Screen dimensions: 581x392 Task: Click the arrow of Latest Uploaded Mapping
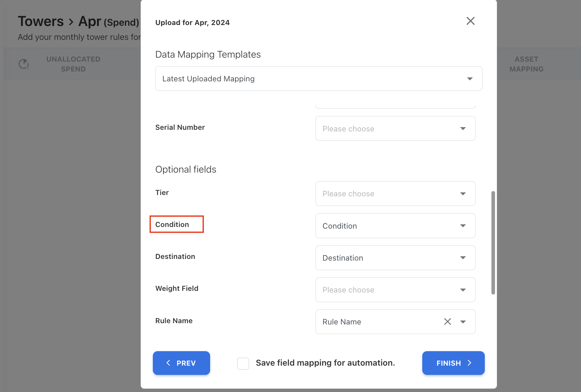click(x=470, y=79)
